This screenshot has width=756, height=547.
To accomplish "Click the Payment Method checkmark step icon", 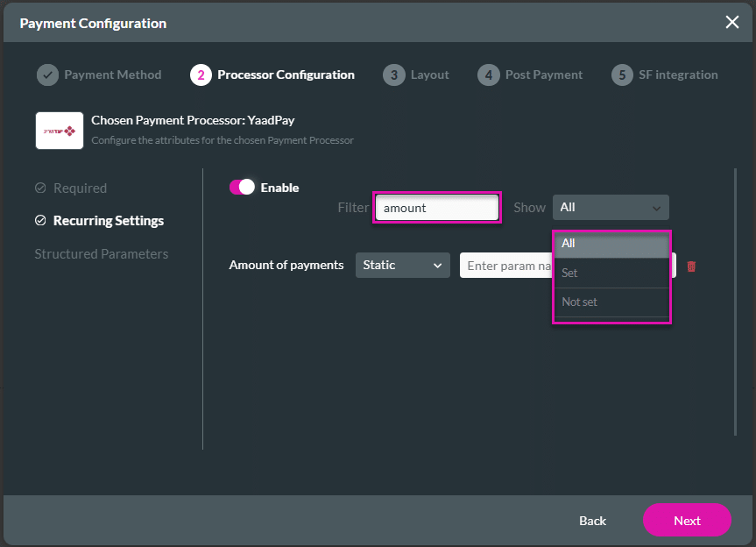I will click(x=47, y=75).
